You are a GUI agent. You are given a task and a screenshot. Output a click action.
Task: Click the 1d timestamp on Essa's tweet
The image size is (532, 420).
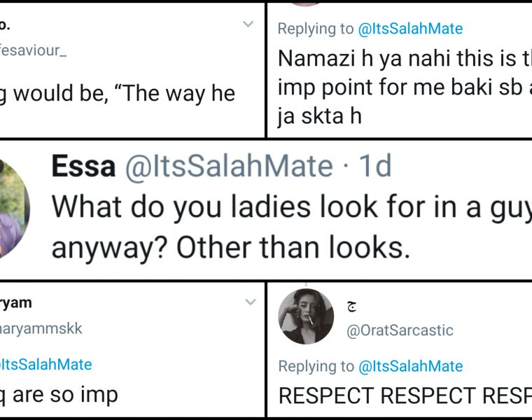374,167
